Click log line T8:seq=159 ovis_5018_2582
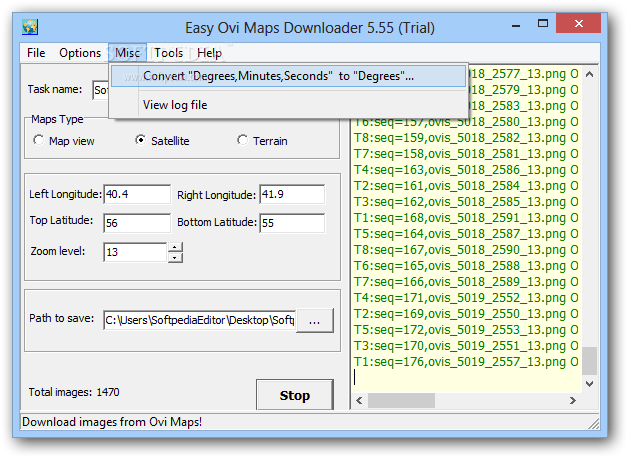The height and width of the screenshot is (458, 628). pos(466,138)
